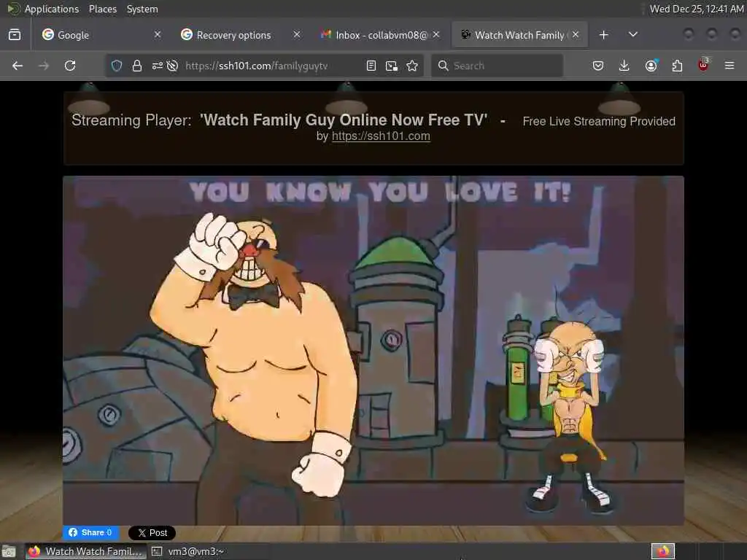Open the Extensions puzzle icon
The image size is (747, 560).
[677, 66]
